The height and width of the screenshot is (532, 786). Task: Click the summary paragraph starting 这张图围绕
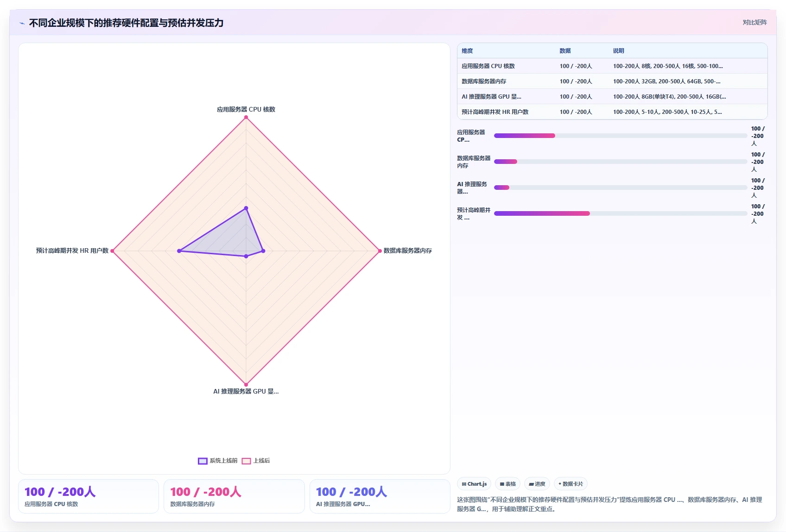[x=609, y=504]
